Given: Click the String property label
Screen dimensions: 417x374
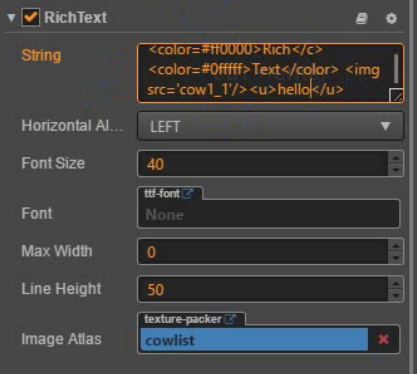Looking at the screenshot, I should [x=41, y=55].
